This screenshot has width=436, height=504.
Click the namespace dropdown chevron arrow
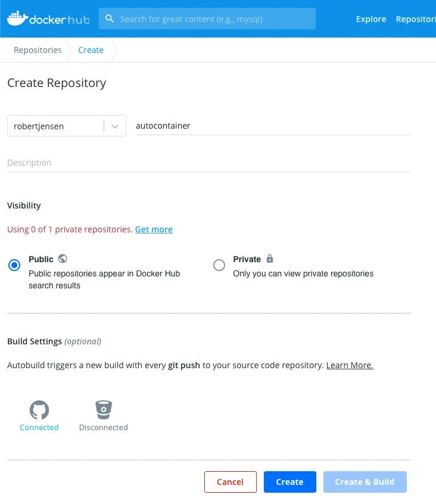pyautogui.click(x=115, y=126)
